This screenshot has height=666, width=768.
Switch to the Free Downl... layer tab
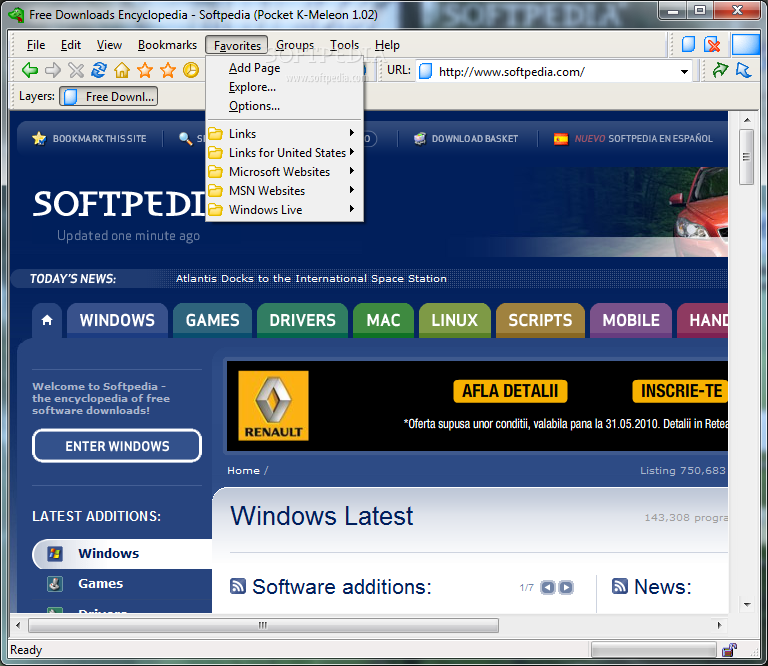(x=109, y=96)
